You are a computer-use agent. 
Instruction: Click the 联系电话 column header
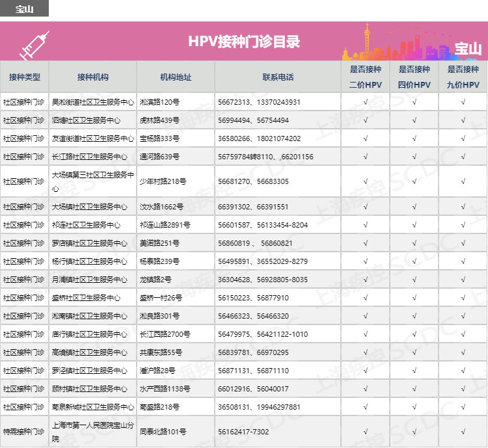[278, 77]
